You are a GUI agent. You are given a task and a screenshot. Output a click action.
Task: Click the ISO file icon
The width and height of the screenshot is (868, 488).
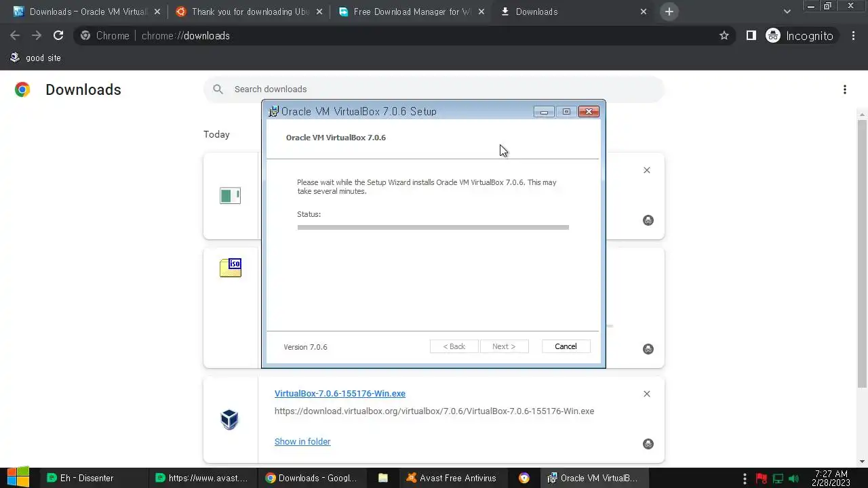point(231,268)
